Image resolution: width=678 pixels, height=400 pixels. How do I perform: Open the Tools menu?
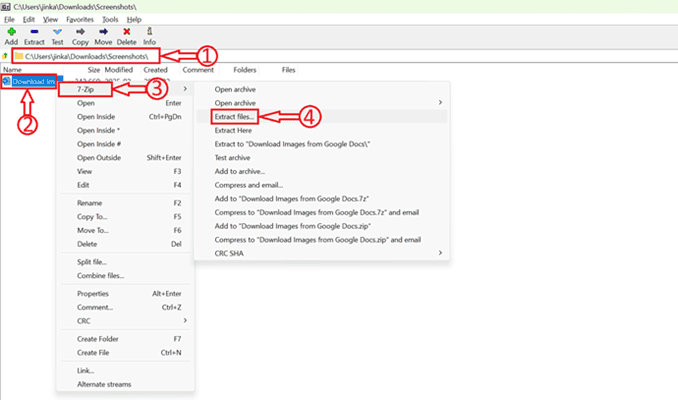point(110,19)
